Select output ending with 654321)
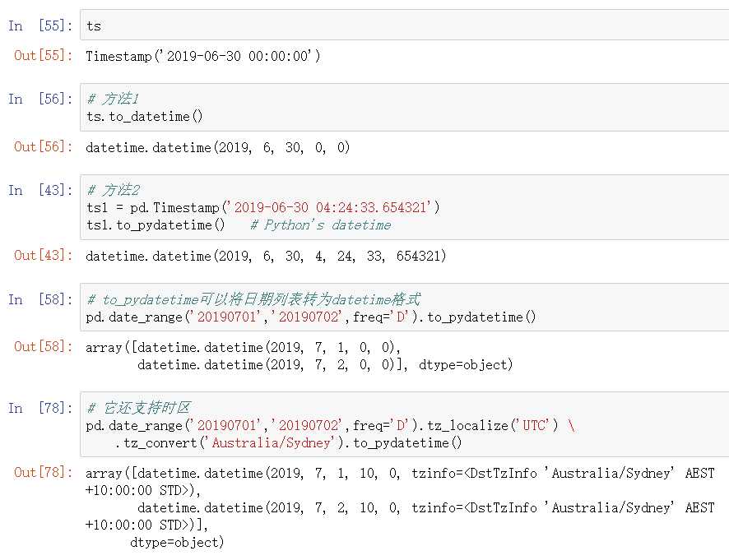 click(266, 256)
